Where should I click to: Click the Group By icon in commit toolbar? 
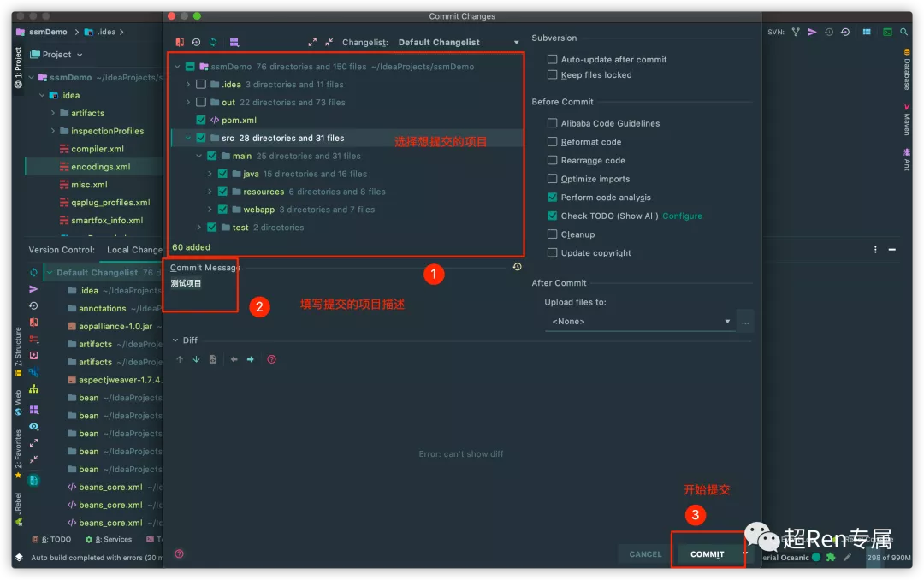click(234, 43)
